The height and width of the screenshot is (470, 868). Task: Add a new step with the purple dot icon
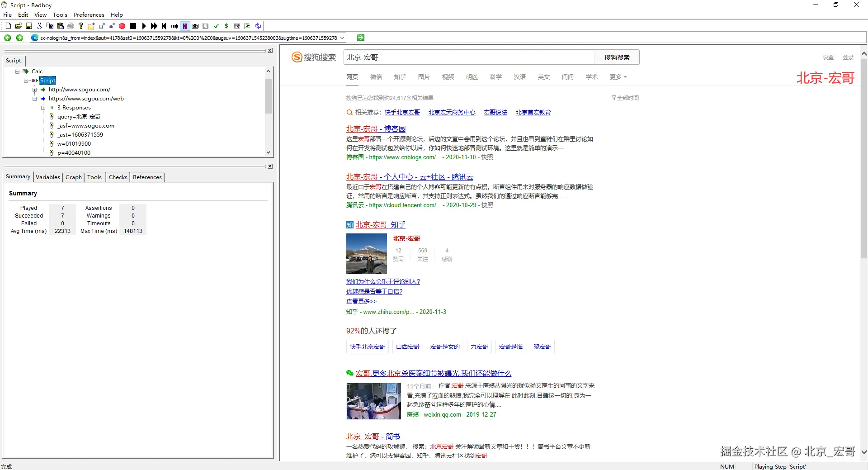click(x=112, y=26)
